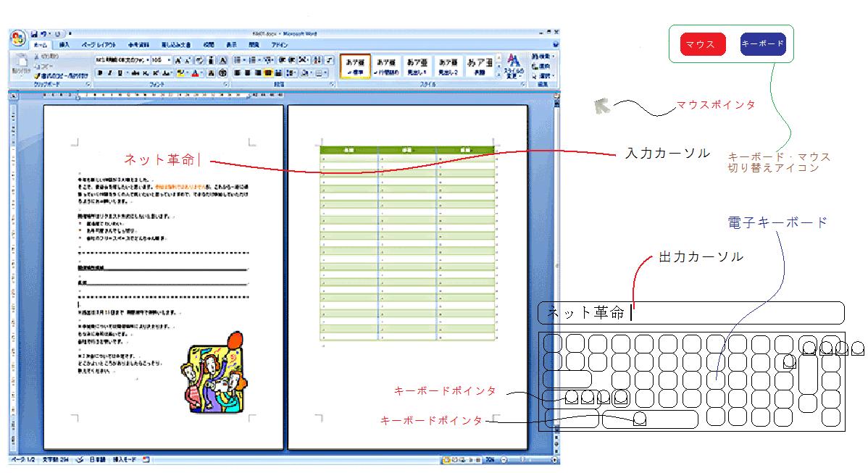The height and width of the screenshot is (473, 868).
Task: Click the Format Painter brush icon
Action: pos(37,75)
